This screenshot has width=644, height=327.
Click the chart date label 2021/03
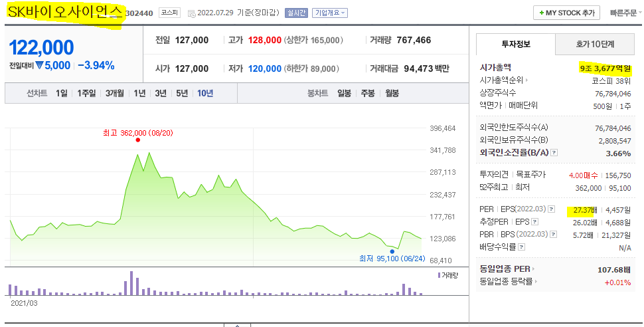pyautogui.click(x=24, y=303)
